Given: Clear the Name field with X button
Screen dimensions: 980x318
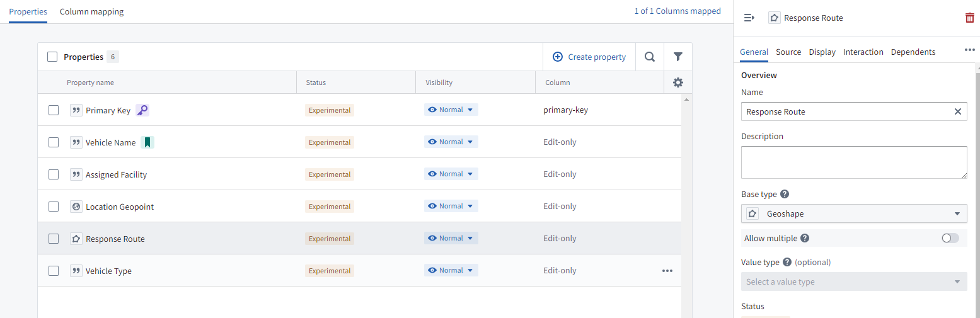Looking at the screenshot, I should 957,111.
